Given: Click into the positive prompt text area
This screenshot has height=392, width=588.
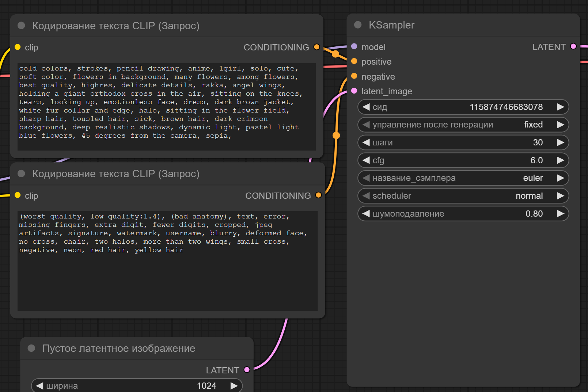Looking at the screenshot, I should [x=167, y=107].
